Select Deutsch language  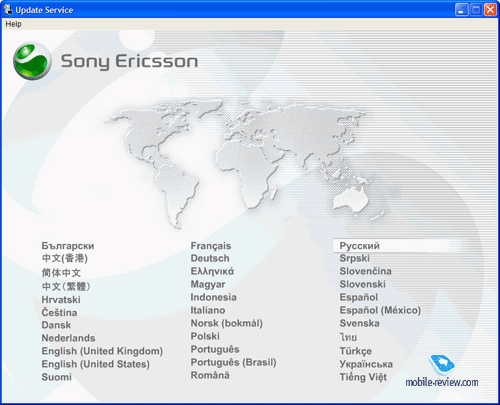pos(210,258)
